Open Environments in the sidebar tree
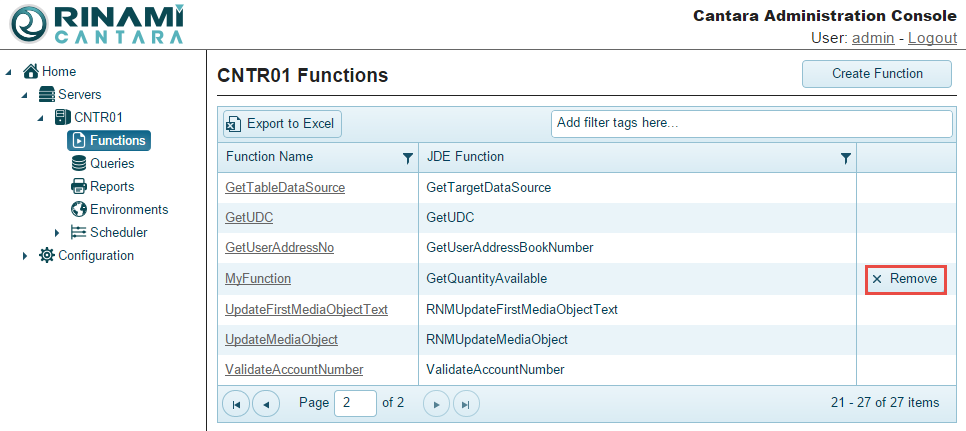Screen dimensions: 966x431 pyautogui.click(x=128, y=209)
